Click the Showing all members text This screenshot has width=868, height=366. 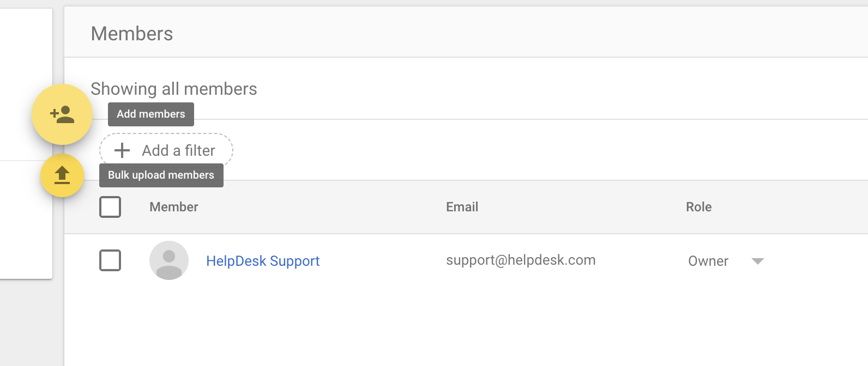(x=174, y=89)
